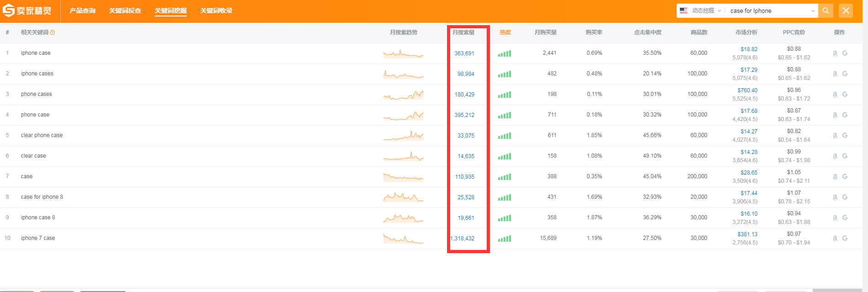Open Google icon for phone case row
Screen dimensions: 868x292
(x=845, y=115)
